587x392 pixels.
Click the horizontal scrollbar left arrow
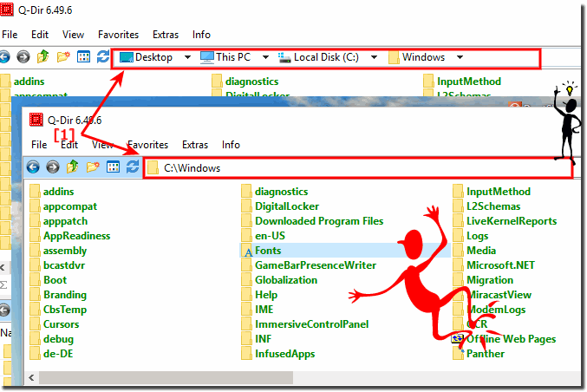pyautogui.click(x=32, y=377)
